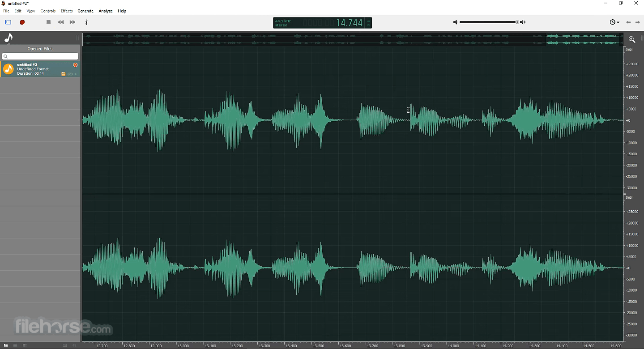Screen dimensions: 644x349
Task: Click the -30000 label on the bottom amplitude scale
Action: [x=632, y=335]
